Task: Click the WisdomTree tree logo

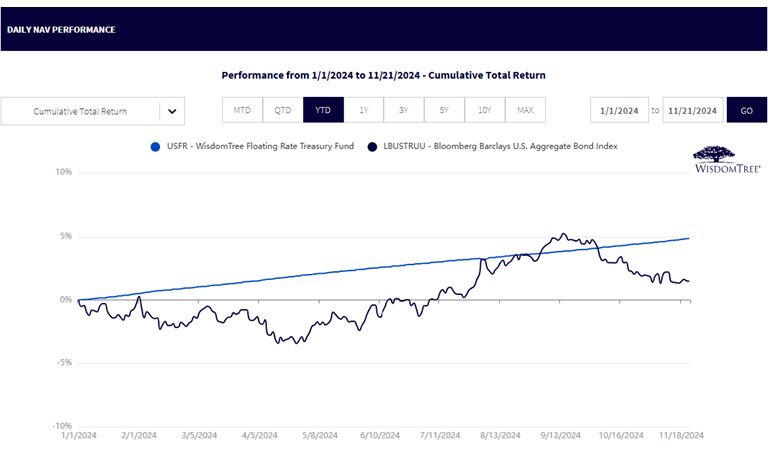Action: point(727,159)
